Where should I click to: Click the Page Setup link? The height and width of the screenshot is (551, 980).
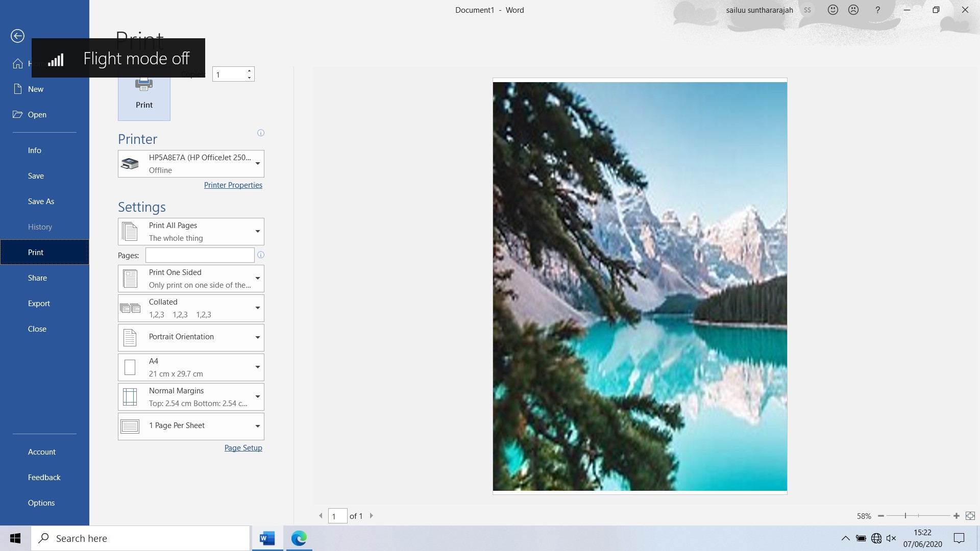click(243, 448)
